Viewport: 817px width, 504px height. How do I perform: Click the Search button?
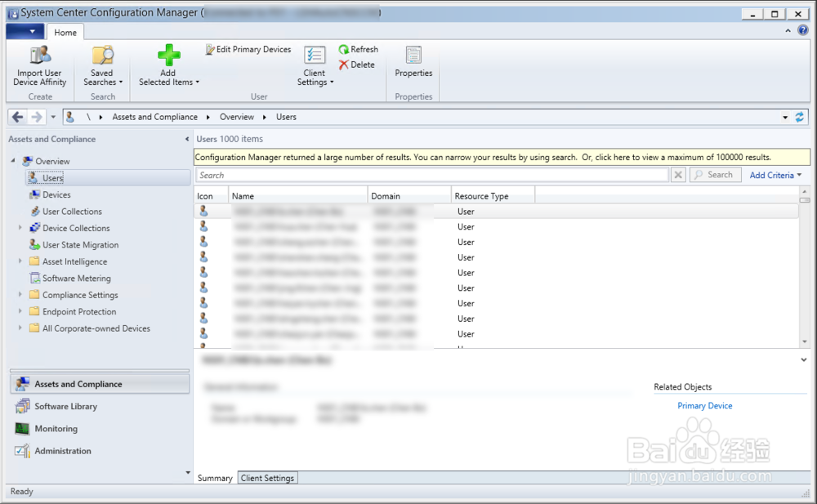coord(715,175)
